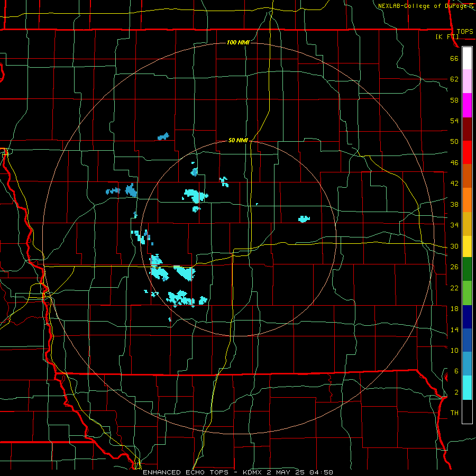Click the '10' legend value
Viewport: 476px width, 476px height.
(454, 350)
